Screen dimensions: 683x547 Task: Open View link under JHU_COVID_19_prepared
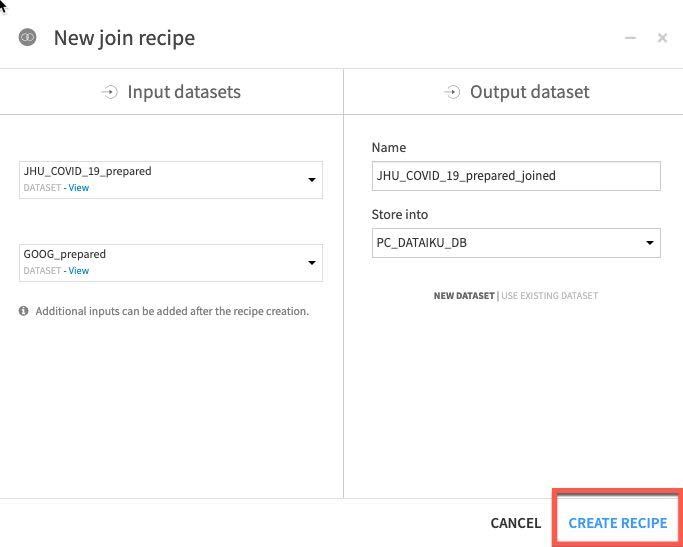tap(78, 188)
